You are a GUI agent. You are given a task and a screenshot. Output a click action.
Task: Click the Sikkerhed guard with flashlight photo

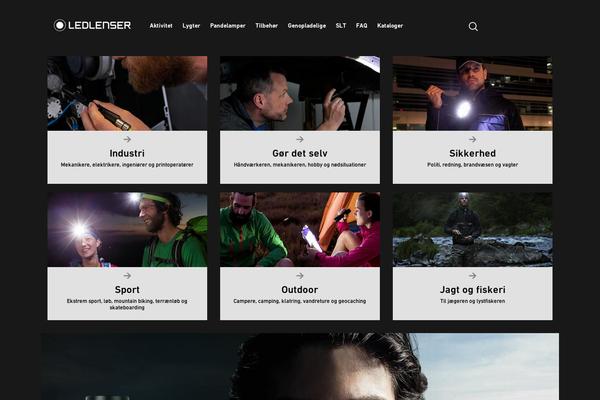click(x=473, y=93)
